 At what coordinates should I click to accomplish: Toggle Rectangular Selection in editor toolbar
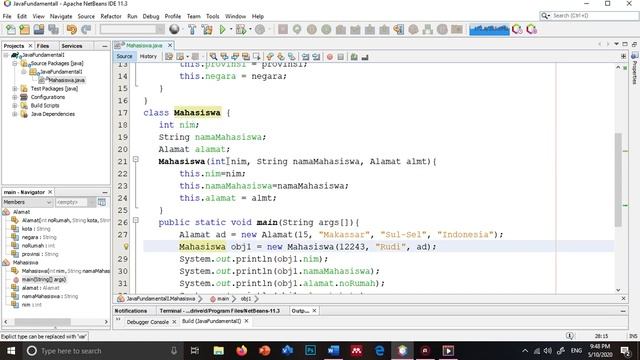click(x=256, y=57)
